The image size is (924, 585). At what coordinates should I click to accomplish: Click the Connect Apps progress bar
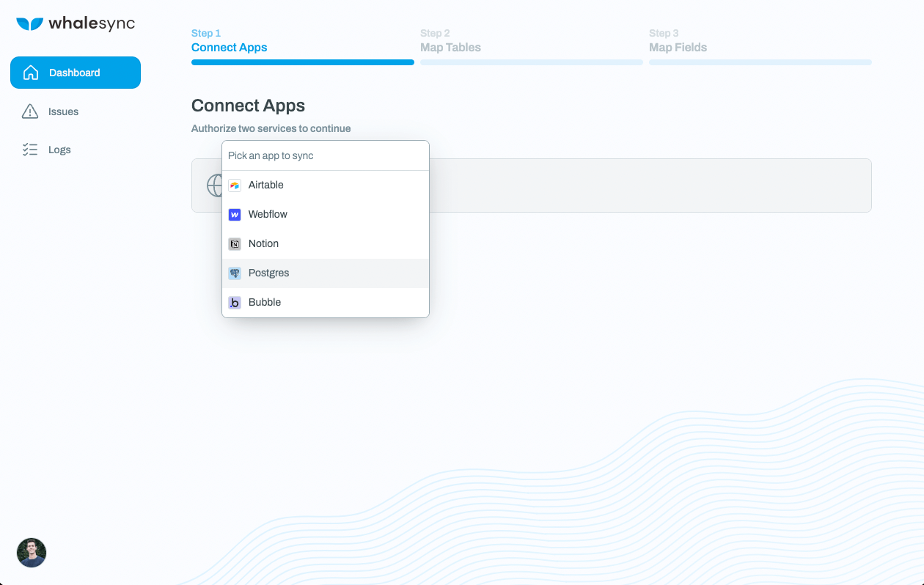303,62
